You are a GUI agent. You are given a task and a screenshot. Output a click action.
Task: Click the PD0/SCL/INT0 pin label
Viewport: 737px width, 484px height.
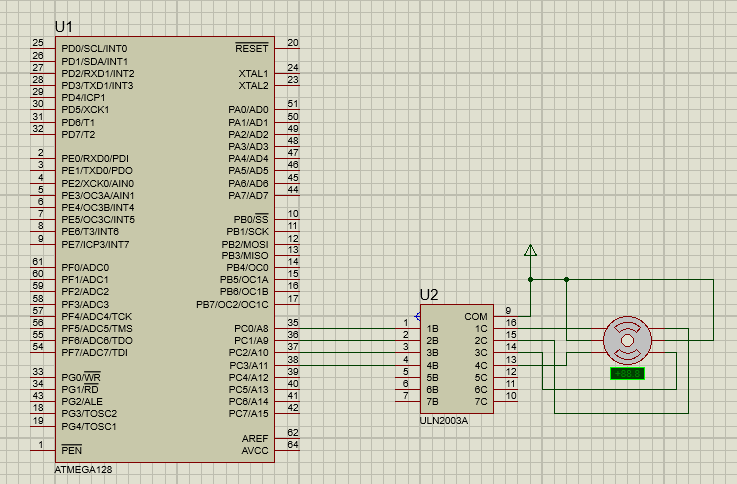click(94, 48)
